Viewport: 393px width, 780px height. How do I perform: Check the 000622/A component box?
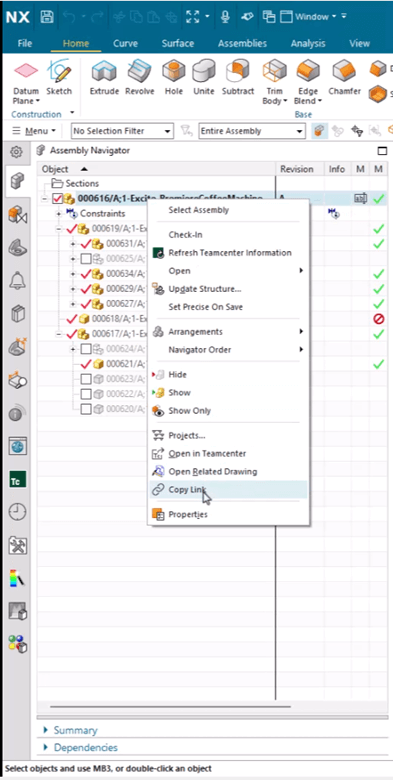pos(86,394)
